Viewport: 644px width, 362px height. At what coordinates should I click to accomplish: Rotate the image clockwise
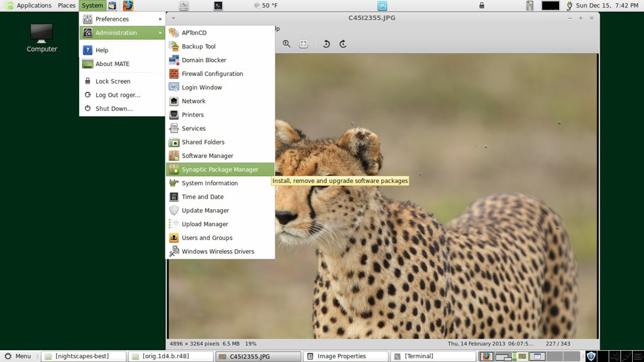pyautogui.click(x=343, y=44)
